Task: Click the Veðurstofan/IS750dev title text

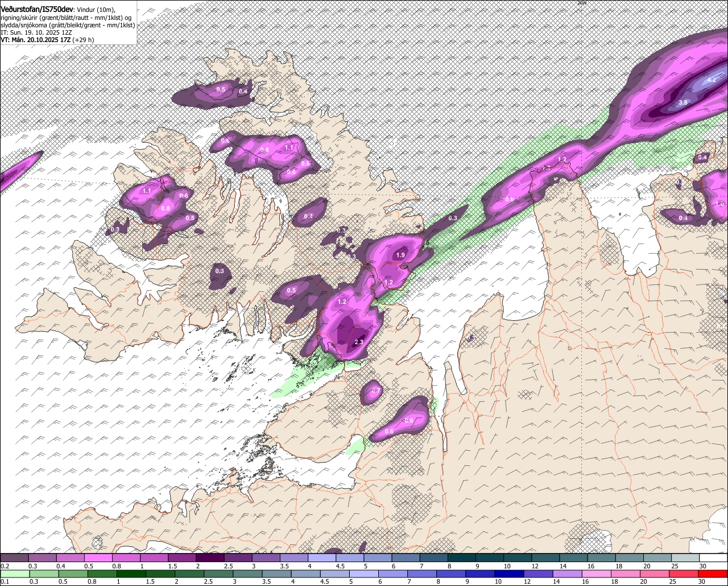Action: [x=36, y=9]
